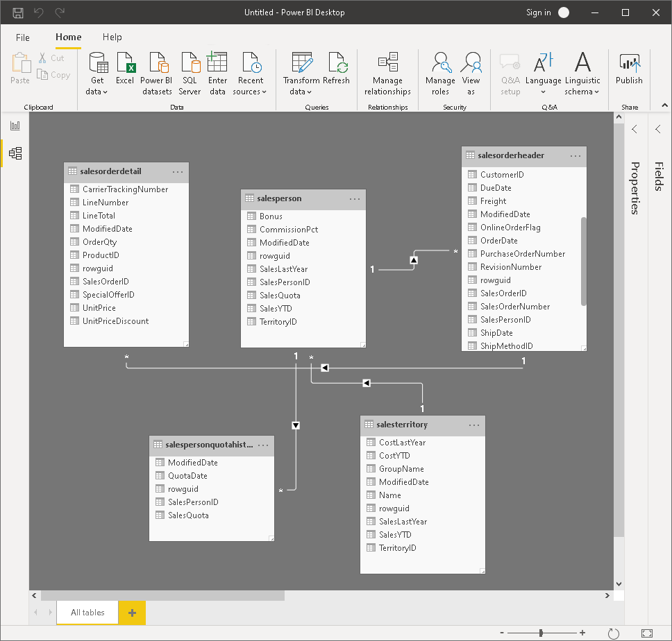This screenshot has height=641, width=672.
Task: Expand the Fields pane
Action: tap(658, 129)
